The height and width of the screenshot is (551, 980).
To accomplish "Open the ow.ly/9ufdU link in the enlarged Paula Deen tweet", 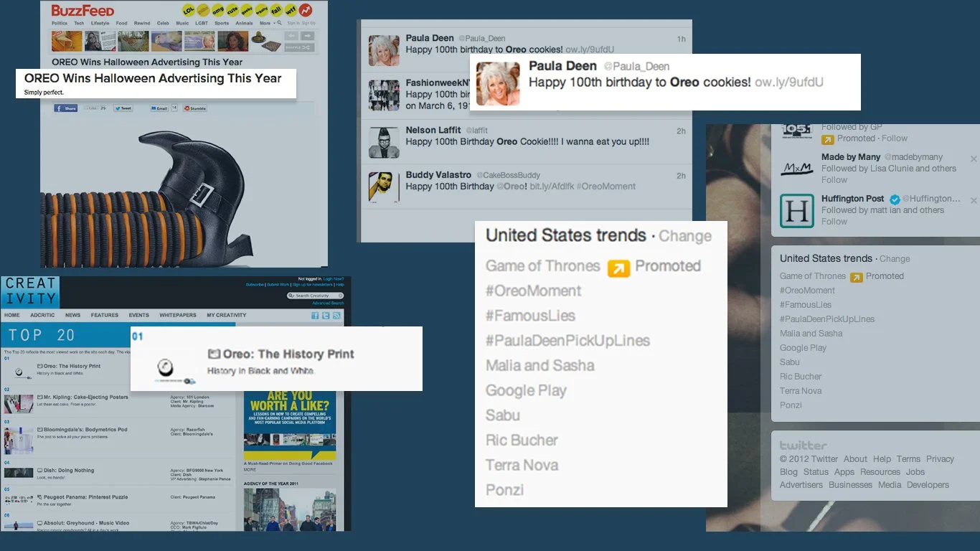I will coord(789,82).
